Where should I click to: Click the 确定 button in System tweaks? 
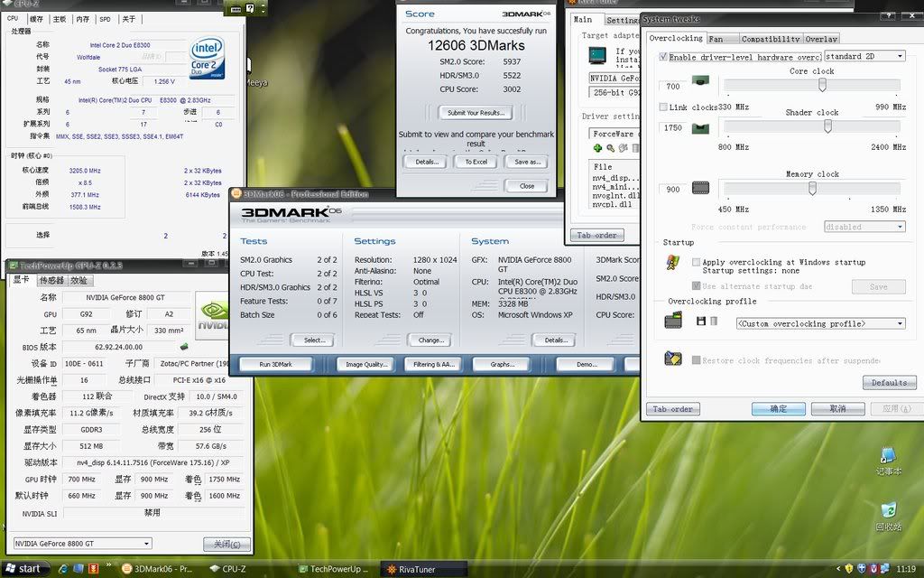(779, 408)
